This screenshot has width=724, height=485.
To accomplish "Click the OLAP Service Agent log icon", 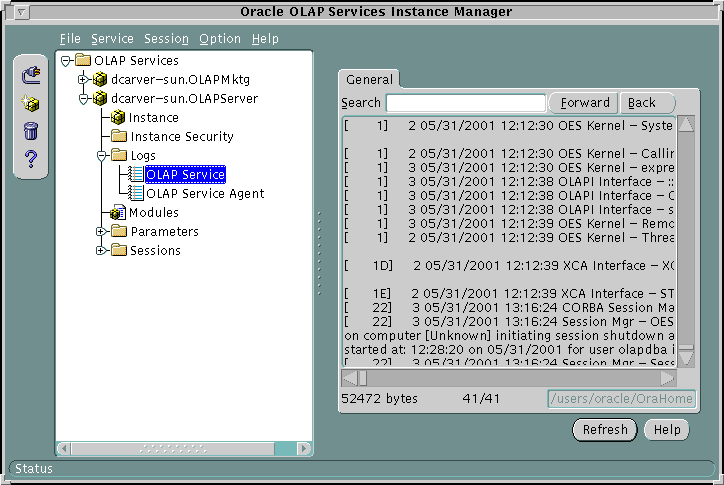I will click(x=135, y=193).
